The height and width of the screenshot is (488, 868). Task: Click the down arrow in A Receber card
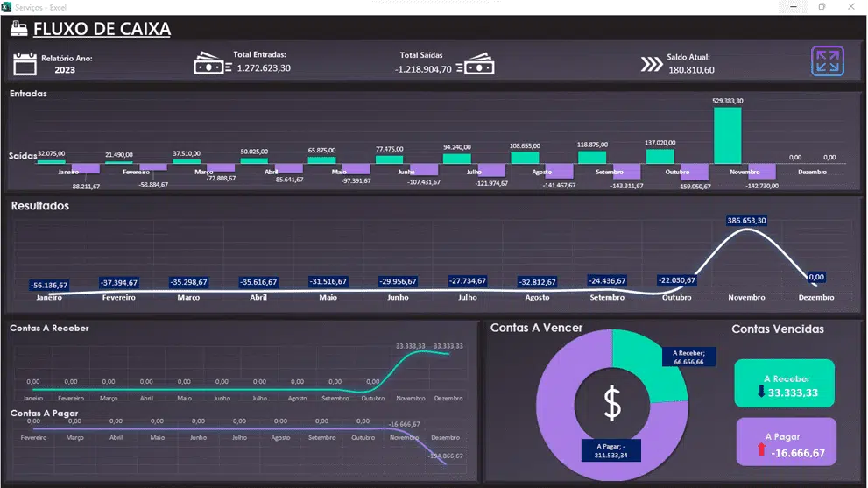[760, 392]
